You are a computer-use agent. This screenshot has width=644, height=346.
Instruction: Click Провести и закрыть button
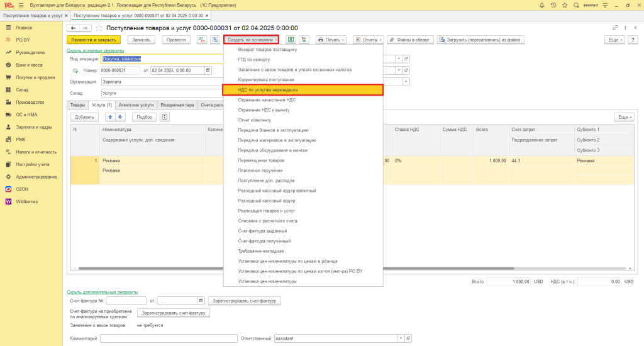tap(94, 40)
